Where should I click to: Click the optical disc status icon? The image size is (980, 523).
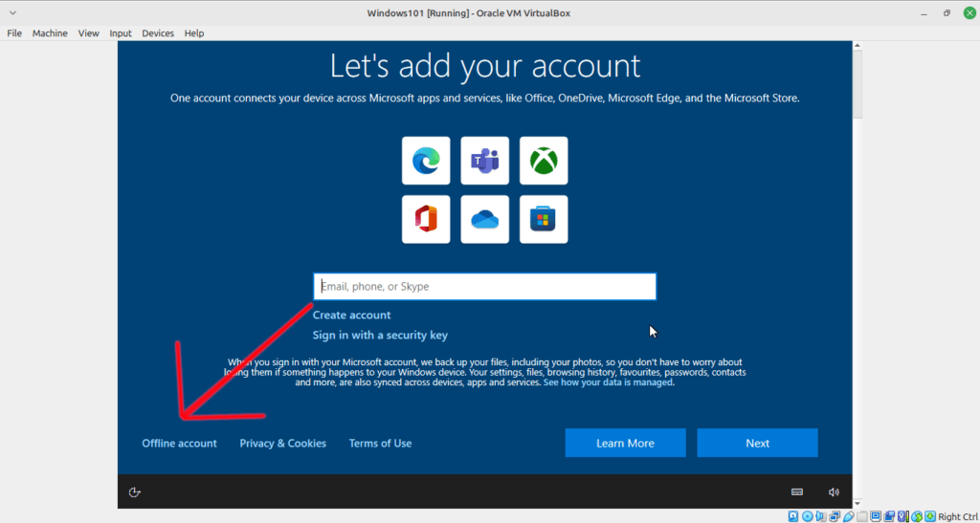click(x=808, y=516)
